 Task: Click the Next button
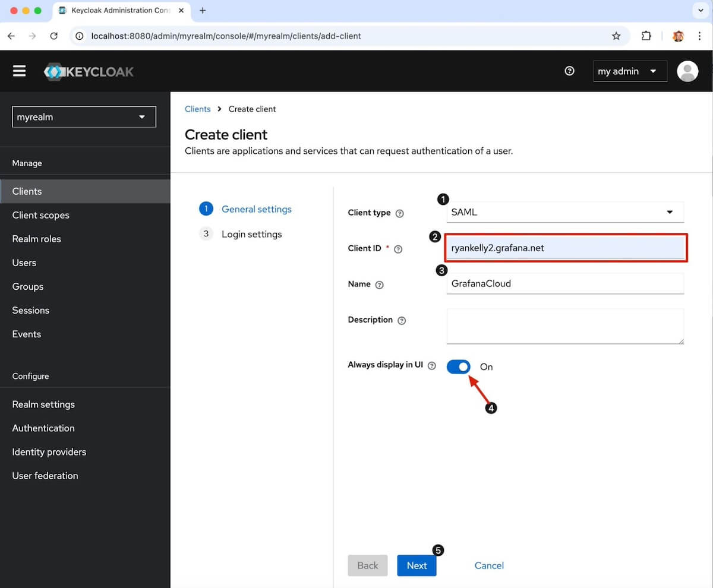[417, 565]
